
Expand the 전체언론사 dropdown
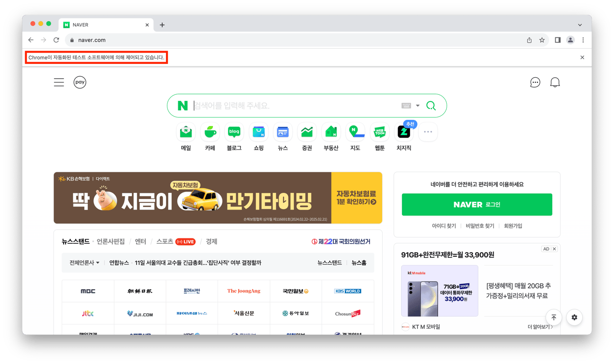point(84,263)
